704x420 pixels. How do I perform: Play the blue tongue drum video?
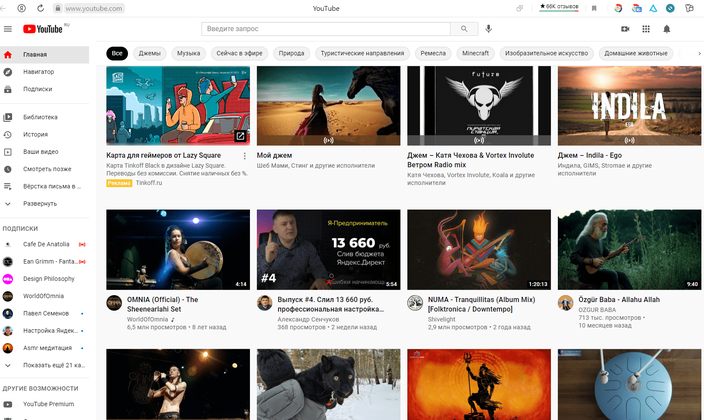pos(629,385)
